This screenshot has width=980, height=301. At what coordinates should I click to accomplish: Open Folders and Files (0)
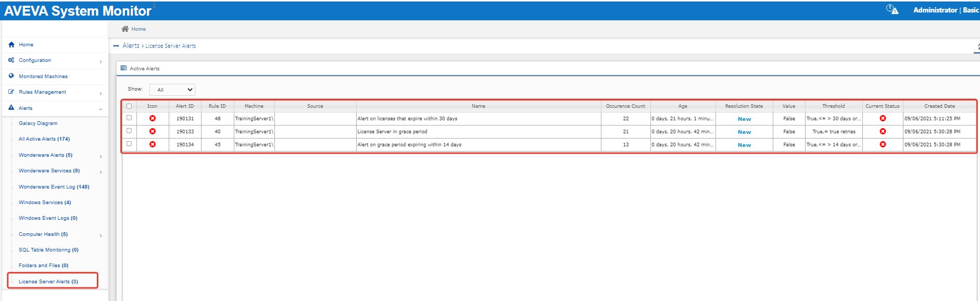[43, 266]
